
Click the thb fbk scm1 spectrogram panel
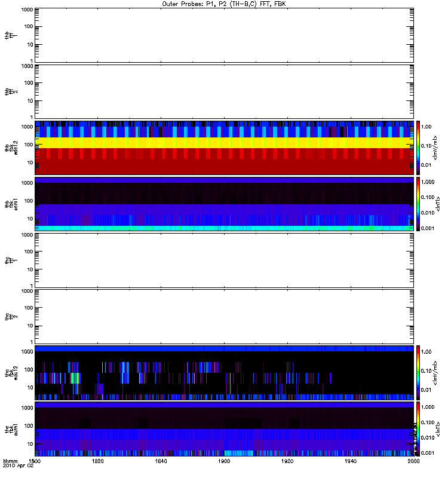coord(225,204)
